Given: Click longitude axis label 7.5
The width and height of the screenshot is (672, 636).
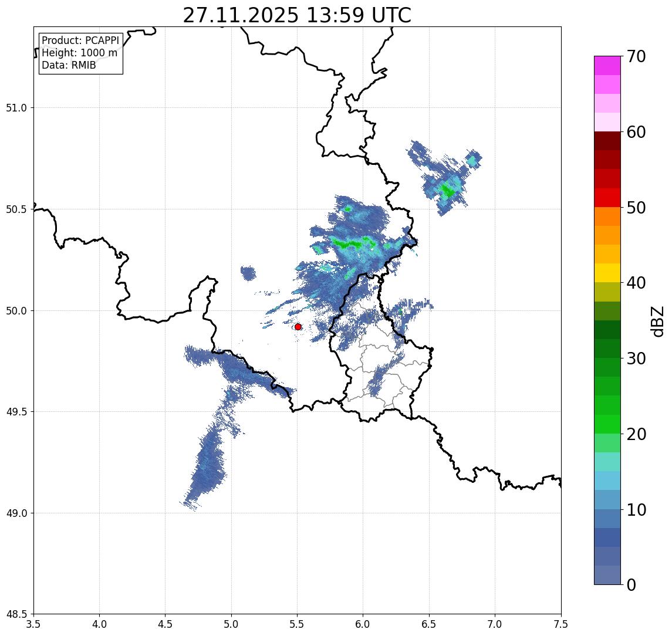Looking at the screenshot, I should point(561,624).
